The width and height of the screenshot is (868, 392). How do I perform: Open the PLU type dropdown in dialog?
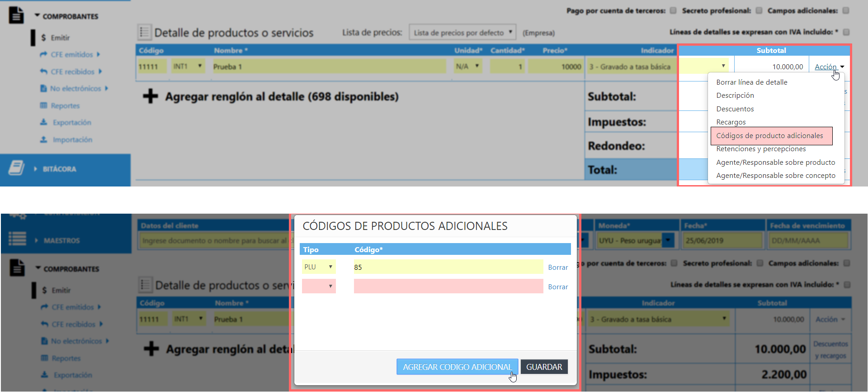[319, 267]
